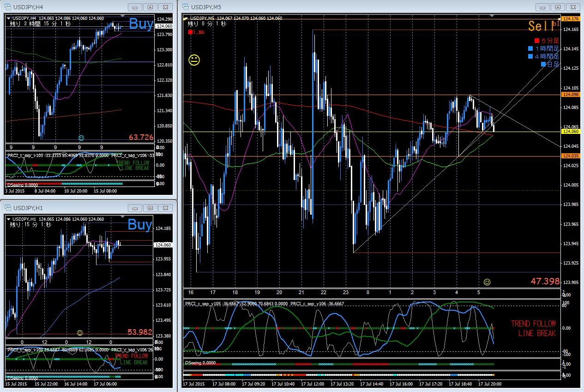Click the blue square beside 4時間足

point(530,56)
